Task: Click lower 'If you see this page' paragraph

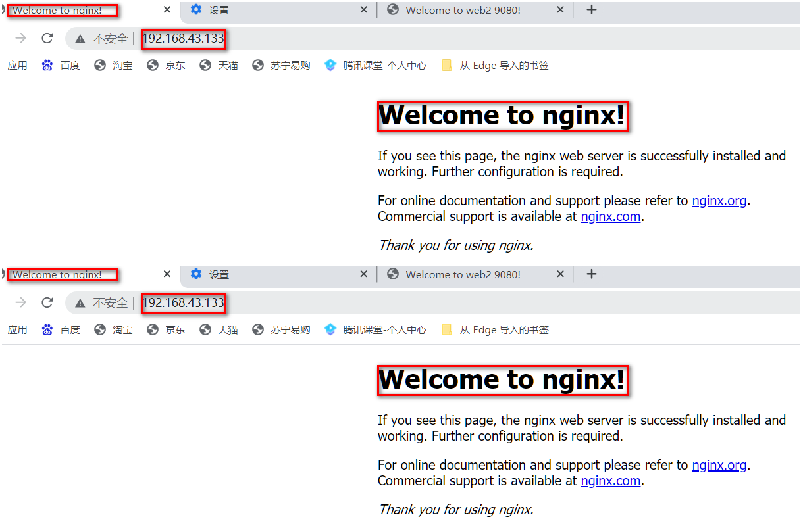Action: click(x=582, y=428)
